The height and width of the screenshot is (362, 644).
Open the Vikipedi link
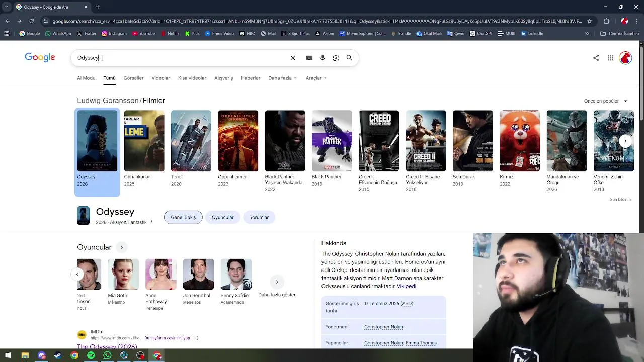tap(407, 286)
